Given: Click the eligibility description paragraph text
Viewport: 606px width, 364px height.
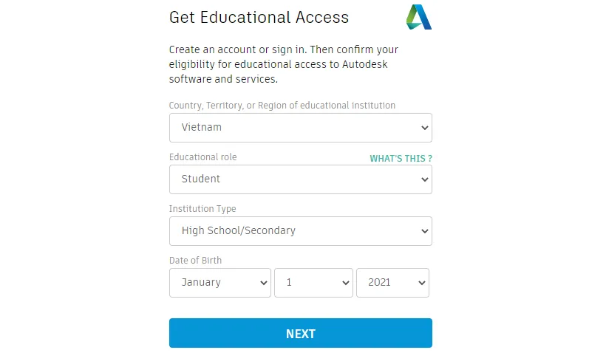Looking at the screenshot, I should [x=284, y=64].
